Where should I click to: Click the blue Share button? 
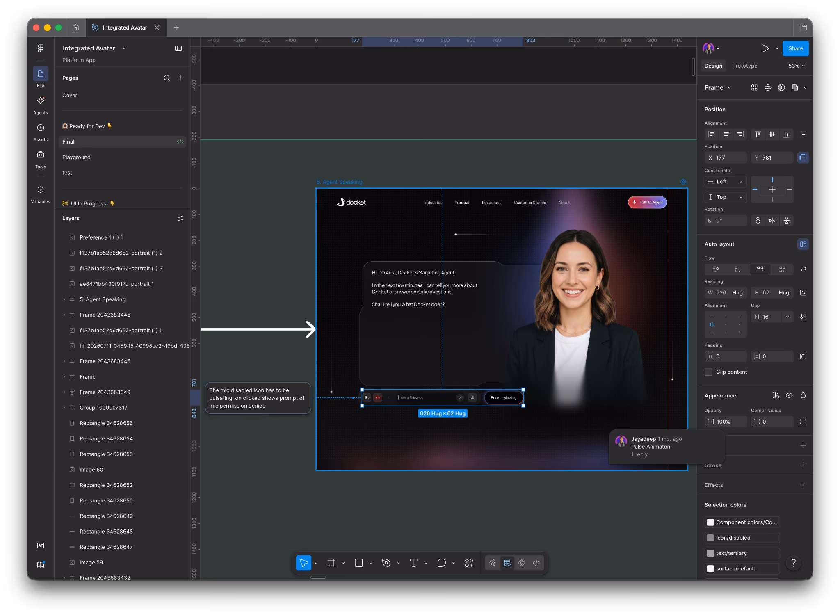click(795, 48)
